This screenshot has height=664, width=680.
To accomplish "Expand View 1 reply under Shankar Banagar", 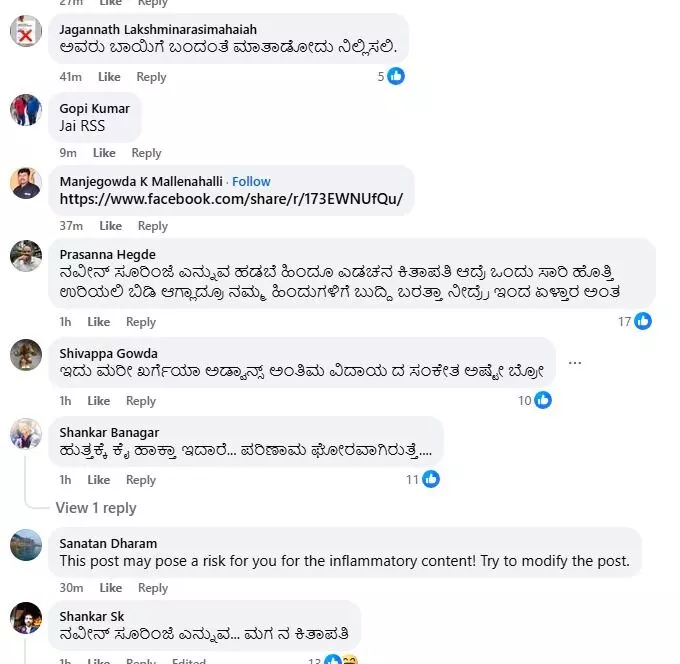I will pyautogui.click(x=96, y=507).
